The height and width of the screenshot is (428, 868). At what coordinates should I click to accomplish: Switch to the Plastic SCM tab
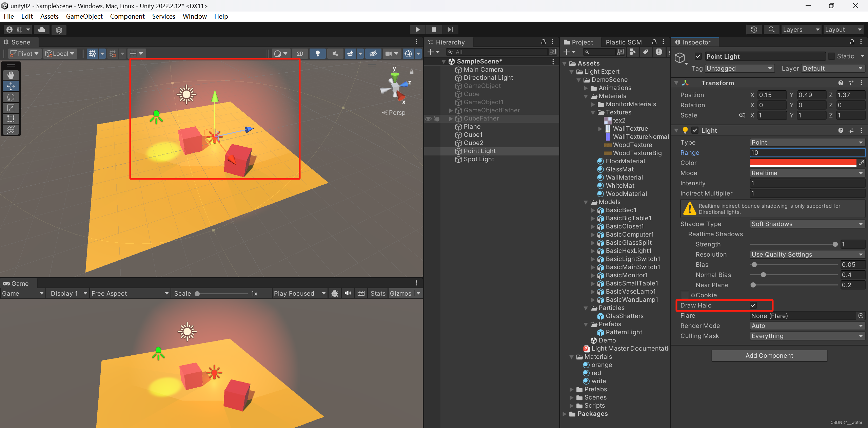[624, 42]
